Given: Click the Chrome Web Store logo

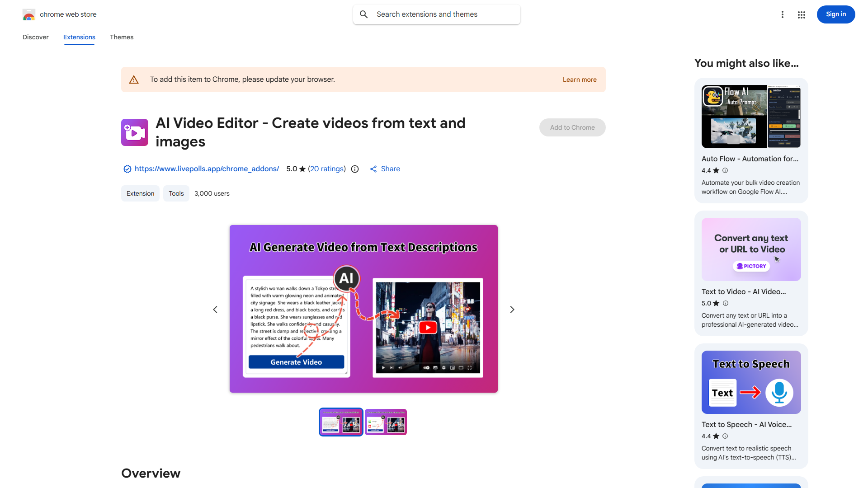Looking at the screenshot, I should (28, 14).
